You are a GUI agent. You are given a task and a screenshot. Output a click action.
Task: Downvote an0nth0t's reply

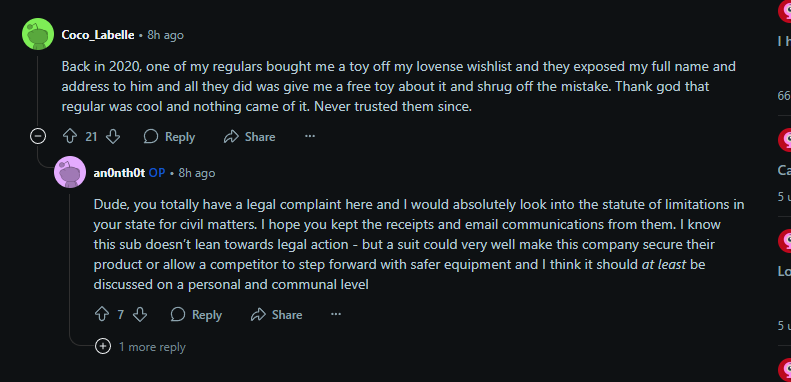coord(140,314)
